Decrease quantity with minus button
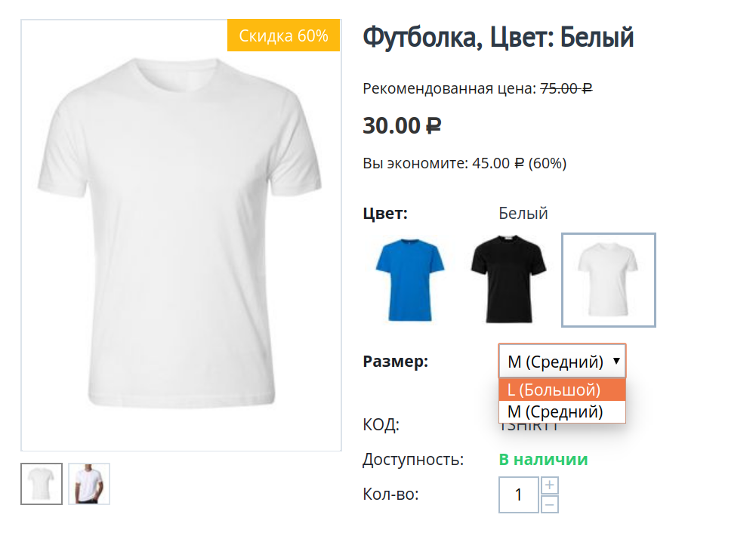Image resolution: width=756 pixels, height=533 pixels. (551, 504)
